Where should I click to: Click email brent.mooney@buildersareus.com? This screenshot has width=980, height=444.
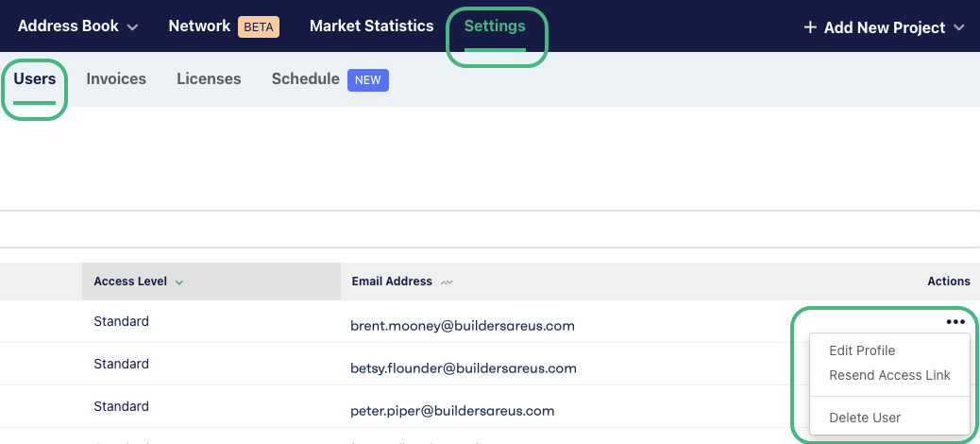463,326
